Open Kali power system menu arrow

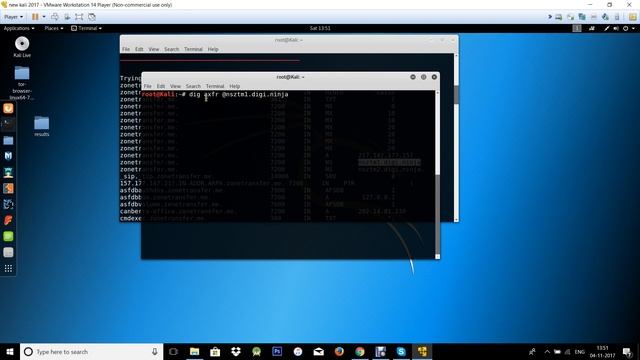point(633,28)
